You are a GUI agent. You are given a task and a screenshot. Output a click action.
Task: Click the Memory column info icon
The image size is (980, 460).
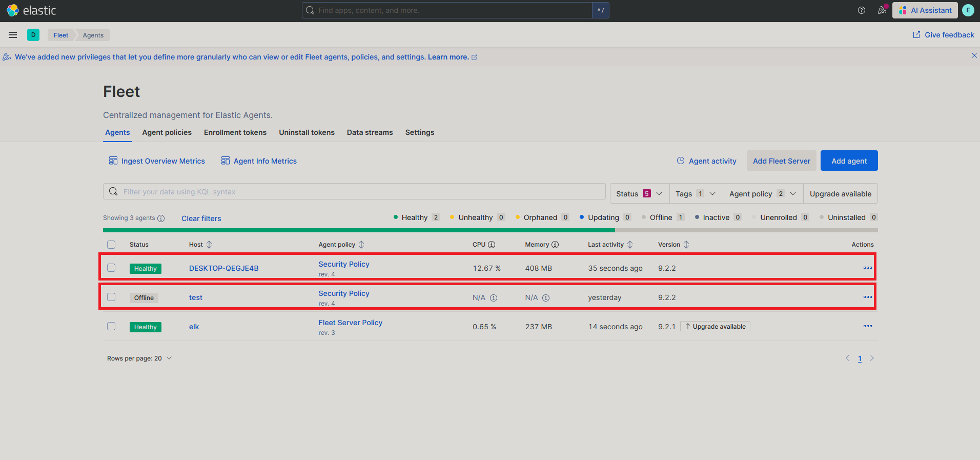(x=555, y=245)
